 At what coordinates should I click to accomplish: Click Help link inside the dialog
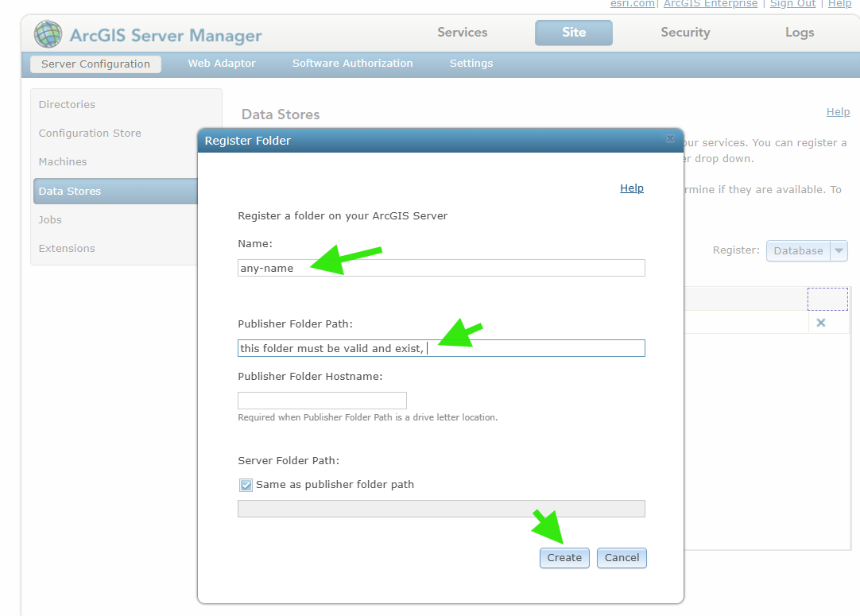pos(631,188)
